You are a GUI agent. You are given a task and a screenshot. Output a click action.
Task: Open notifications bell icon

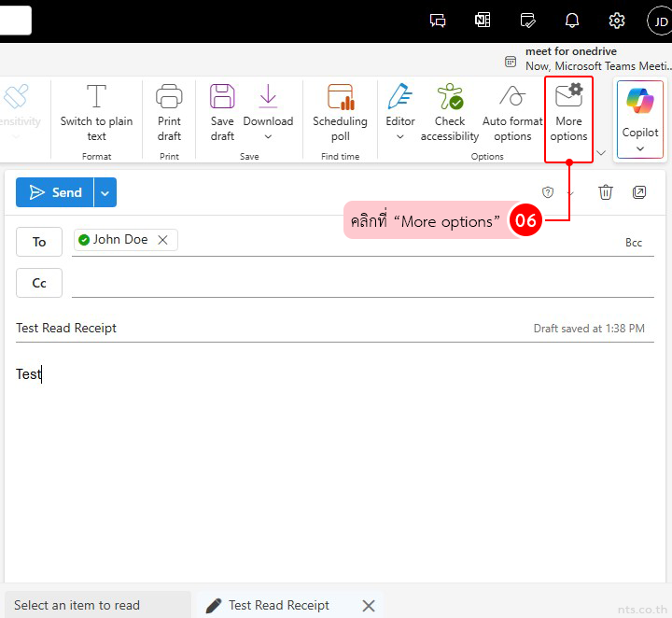point(572,21)
